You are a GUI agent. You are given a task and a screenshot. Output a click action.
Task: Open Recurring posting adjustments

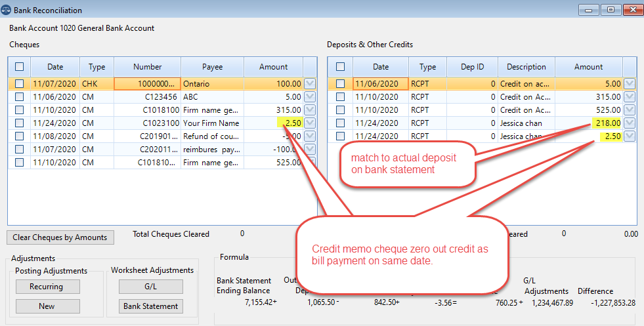[48, 287]
